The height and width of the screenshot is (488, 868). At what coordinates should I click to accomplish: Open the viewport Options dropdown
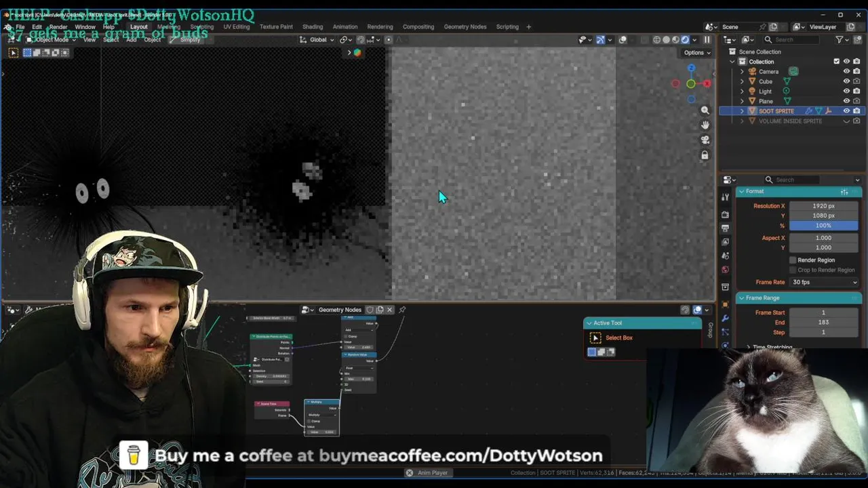(x=697, y=52)
